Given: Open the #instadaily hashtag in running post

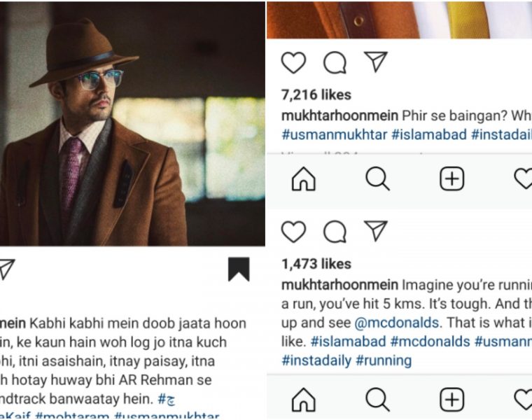Looking at the screenshot, I should (316, 360).
